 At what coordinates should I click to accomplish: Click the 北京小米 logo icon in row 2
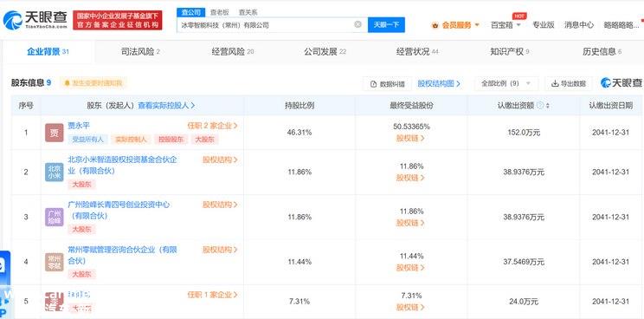pyautogui.click(x=55, y=173)
